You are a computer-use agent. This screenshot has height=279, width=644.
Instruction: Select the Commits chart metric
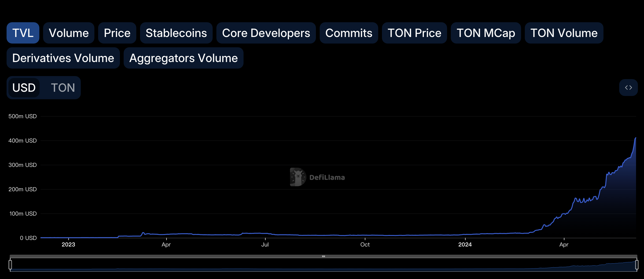(x=347, y=32)
